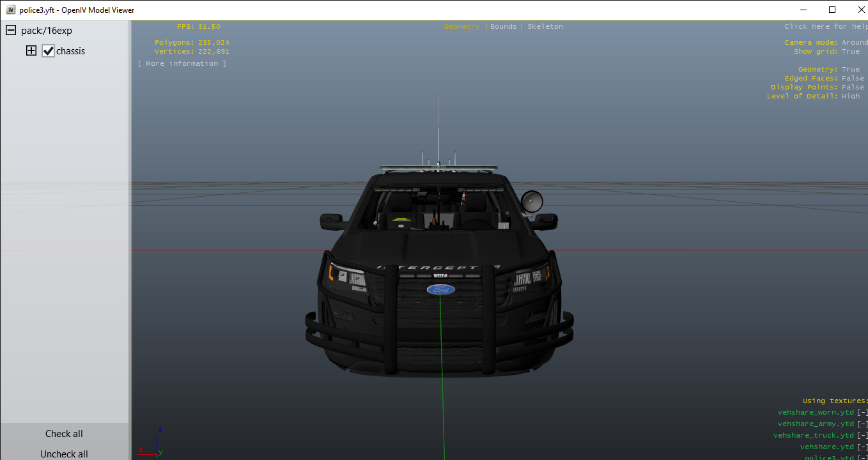Switch to the Bounds view tab
Viewport: 868px width, 460px height.
pyautogui.click(x=503, y=27)
